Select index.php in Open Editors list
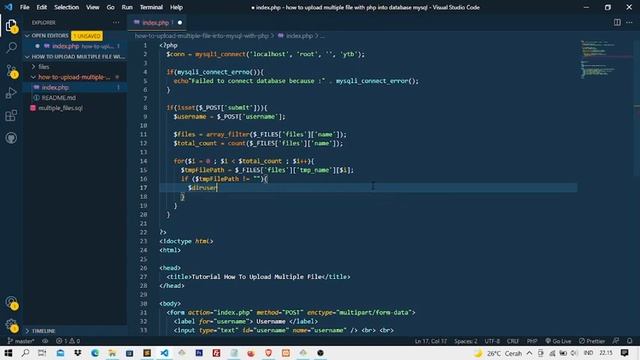Image resolution: width=640 pixels, height=360 pixels. point(75,46)
